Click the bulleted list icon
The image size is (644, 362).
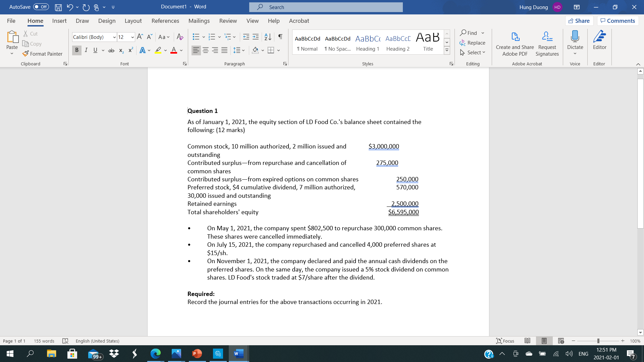196,37
